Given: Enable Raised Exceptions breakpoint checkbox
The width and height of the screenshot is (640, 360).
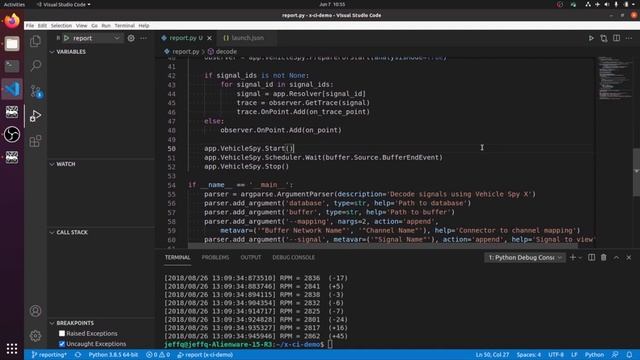Looking at the screenshot, I should pos(62,333).
